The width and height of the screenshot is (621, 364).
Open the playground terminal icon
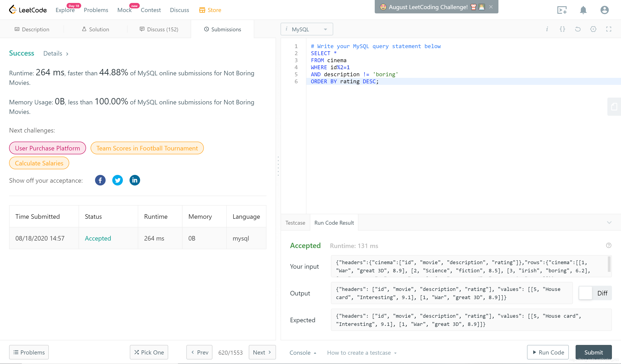pyautogui.click(x=562, y=10)
